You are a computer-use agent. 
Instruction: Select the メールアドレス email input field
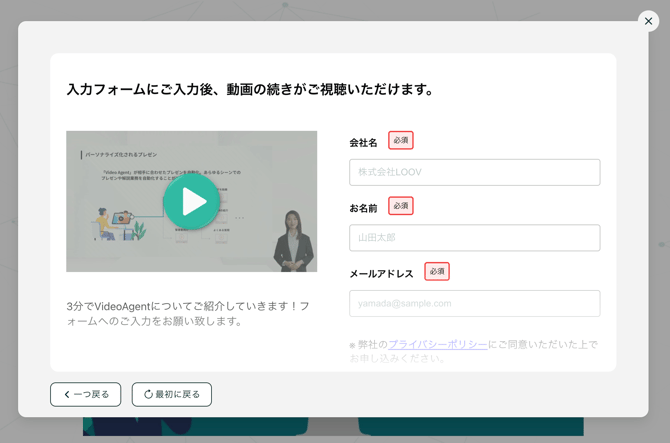(x=474, y=303)
